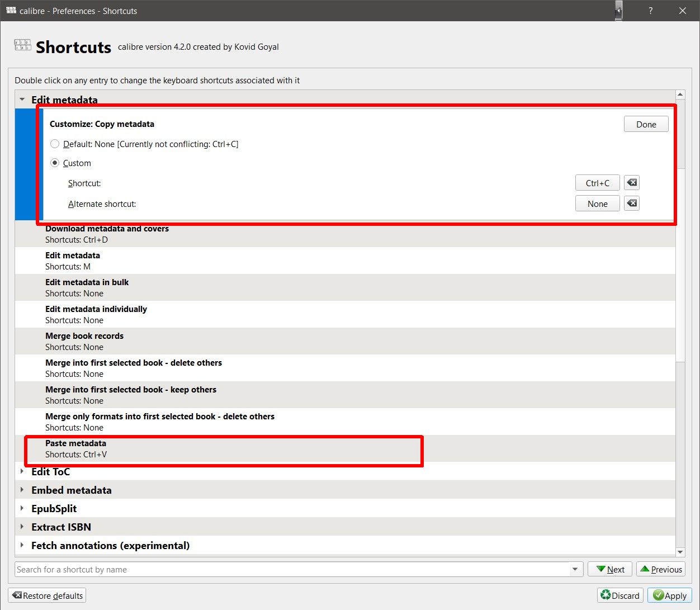Click the Customize: Copy metadata heading
This screenshot has width=700, height=610.
(102, 124)
